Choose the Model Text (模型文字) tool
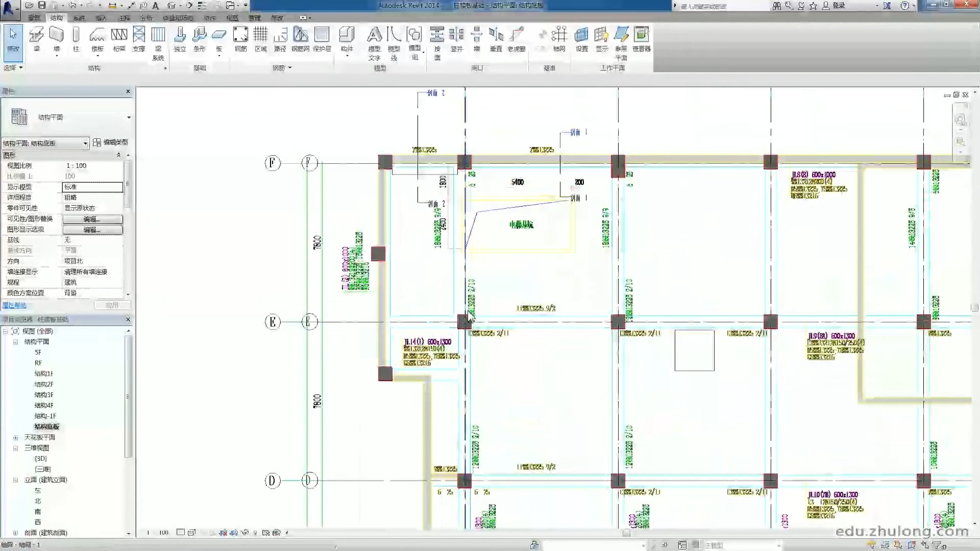Image resolution: width=980 pixels, height=551 pixels. pos(374,43)
